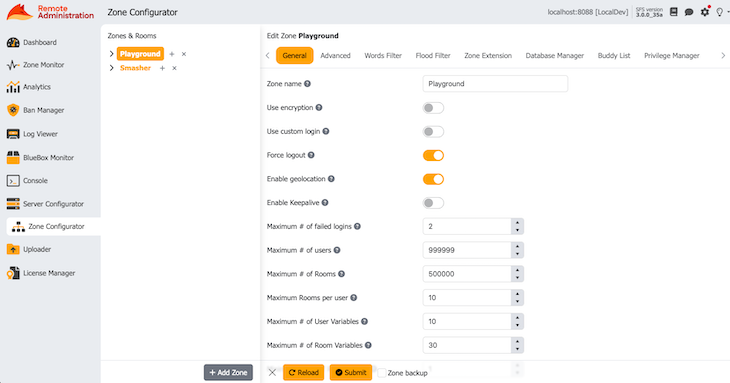This screenshot has height=383, width=730.
Task: Open Uploader folder icon
Action: (13, 249)
